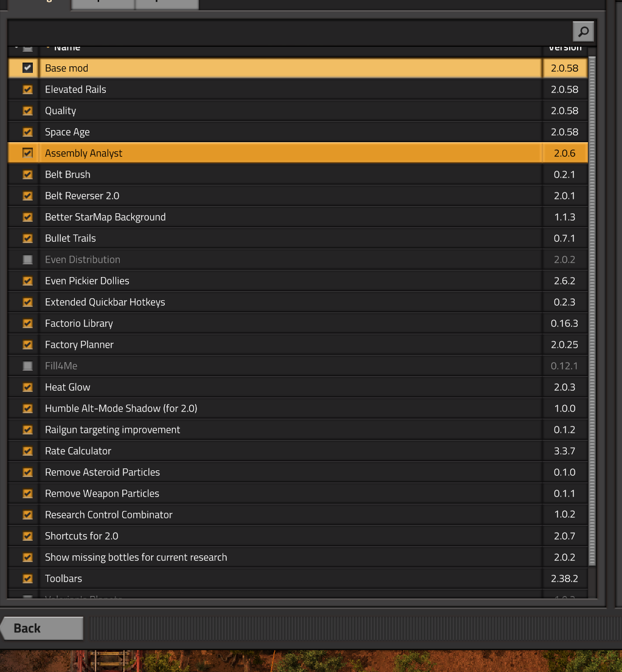
Task: Uncheck the Quality mod checkbox
Action: (27, 111)
